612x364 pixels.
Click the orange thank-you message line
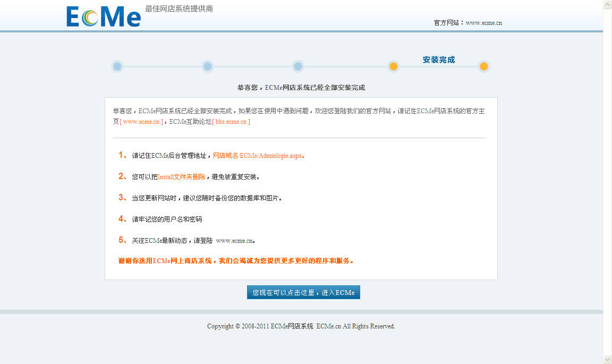(236, 260)
